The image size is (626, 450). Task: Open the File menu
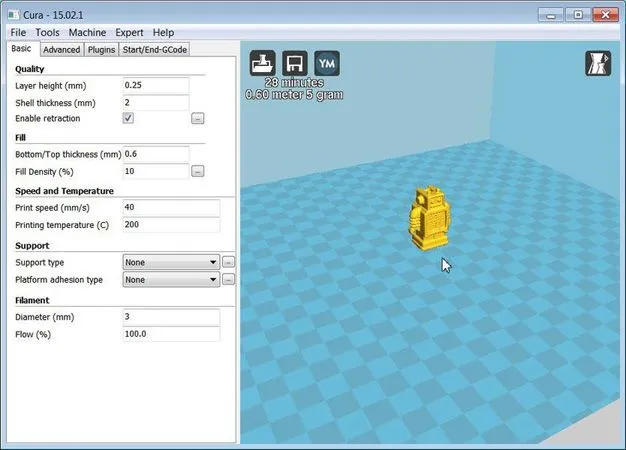[x=18, y=32]
